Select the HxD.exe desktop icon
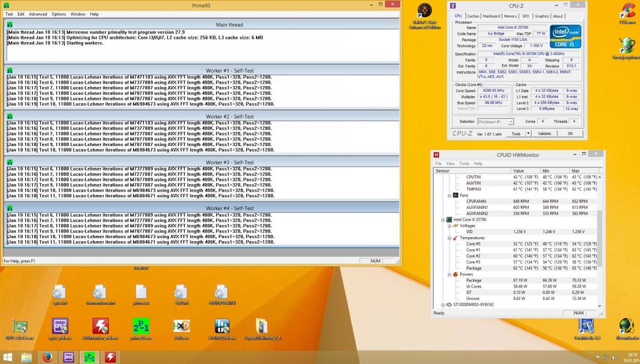The width and height of the screenshot is (640, 364). pos(182,326)
